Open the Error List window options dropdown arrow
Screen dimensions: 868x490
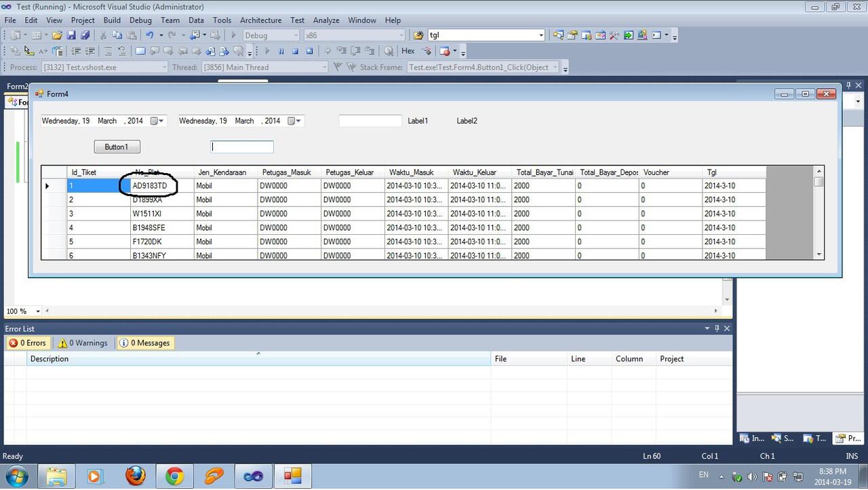pos(707,328)
